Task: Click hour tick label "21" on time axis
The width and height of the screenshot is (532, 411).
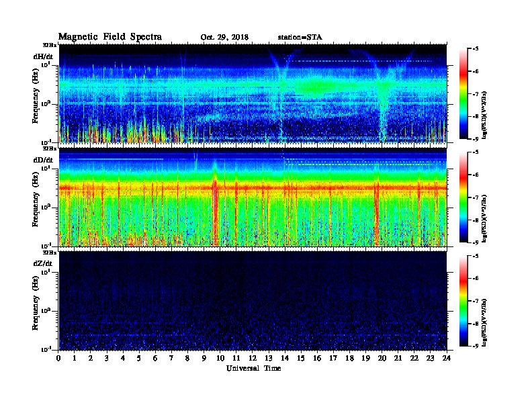Action: (x=398, y=358)
